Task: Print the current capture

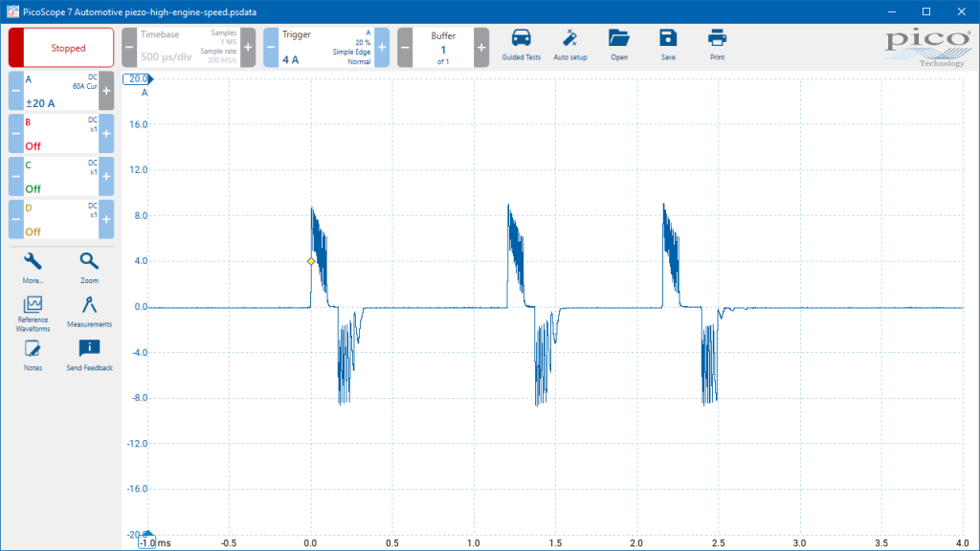Action: [x=717, y=45]
